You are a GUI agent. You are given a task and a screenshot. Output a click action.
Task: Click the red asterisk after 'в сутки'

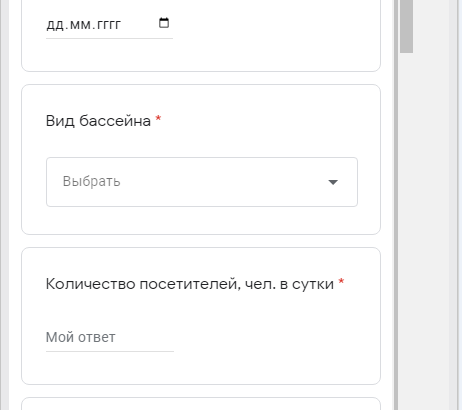click(341, 282)
